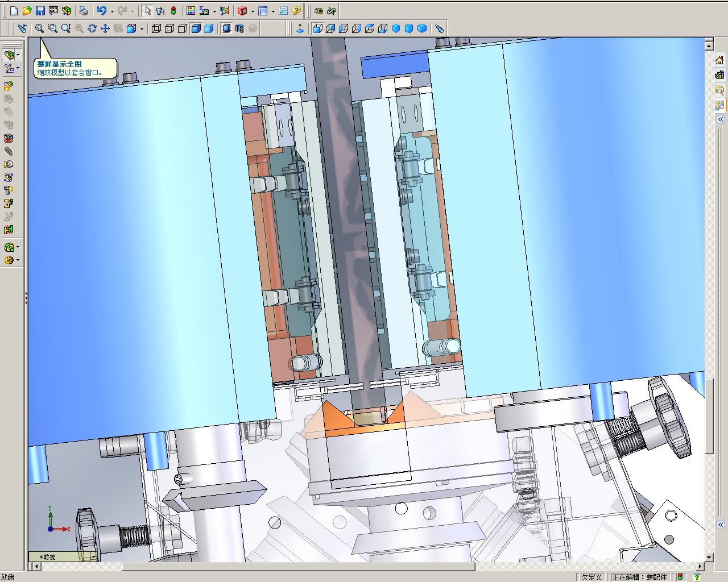Open SolidWorks Resources home tab

[x=719, y=60]
